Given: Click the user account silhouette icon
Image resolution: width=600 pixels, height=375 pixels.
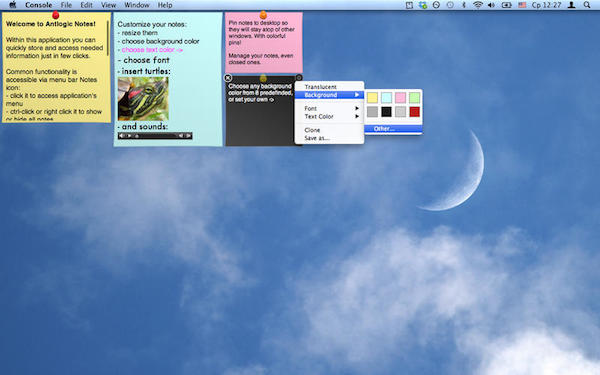Looking at the screenshot, I should coord(571,5).
